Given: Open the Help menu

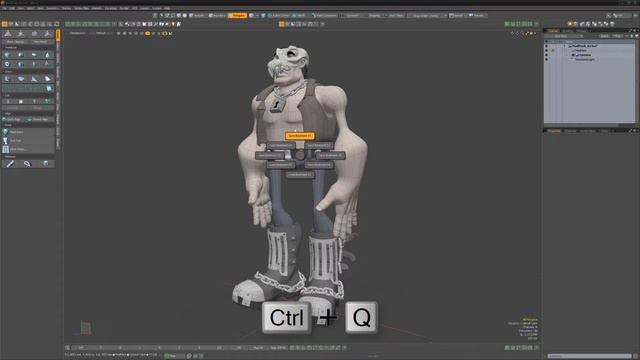Looking at the screenshot, I should pos(167,8).
